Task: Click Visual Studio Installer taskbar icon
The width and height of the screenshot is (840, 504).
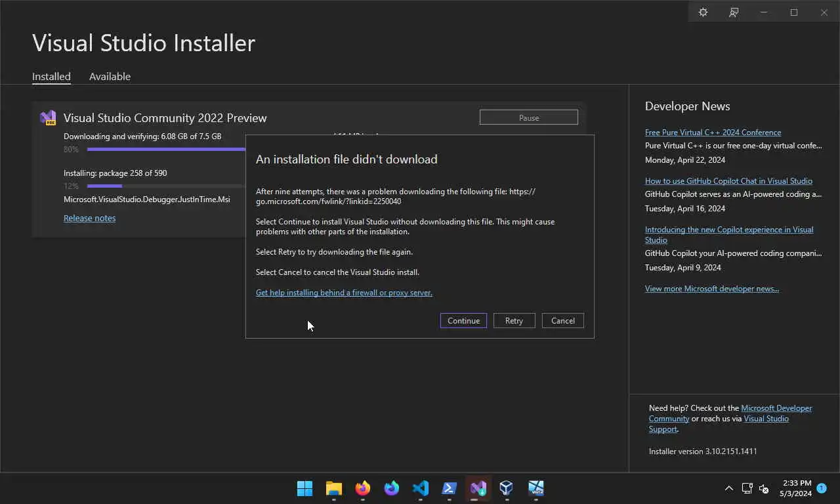Action: (x=478, y=488)
